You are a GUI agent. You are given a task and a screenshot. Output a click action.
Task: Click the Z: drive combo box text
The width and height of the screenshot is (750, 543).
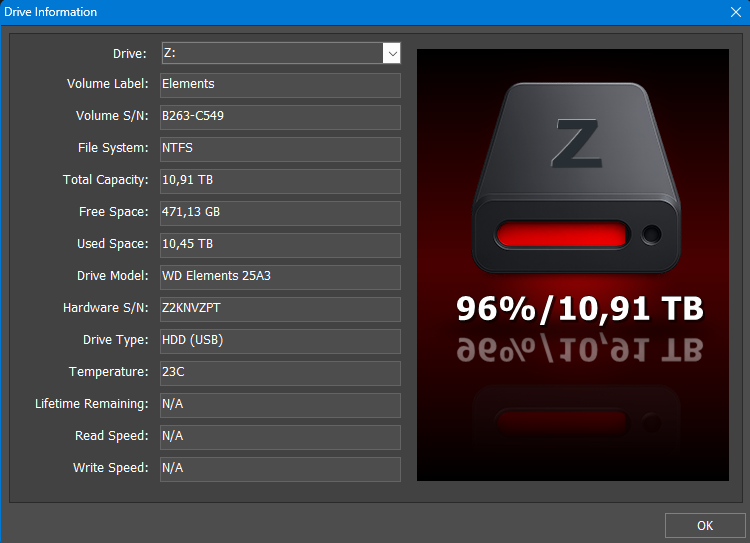click(271, 53)
